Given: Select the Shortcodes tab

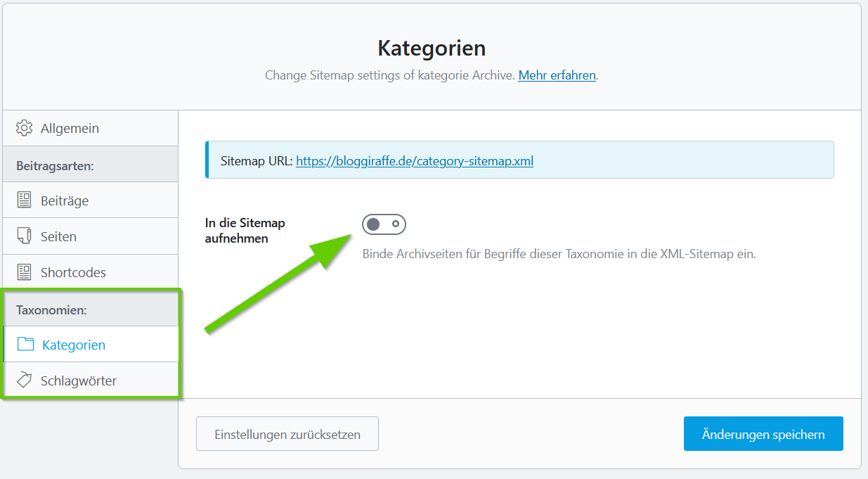Looking at the screenshot, I should click(90, 272).
